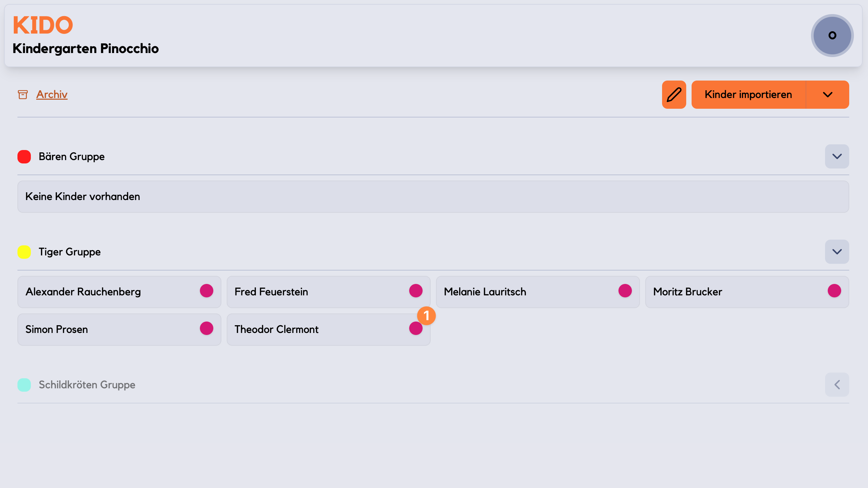The width and height of the screenshot is (868, 488).
Task: Click the KIDO logo
Action: pos(43,25)
